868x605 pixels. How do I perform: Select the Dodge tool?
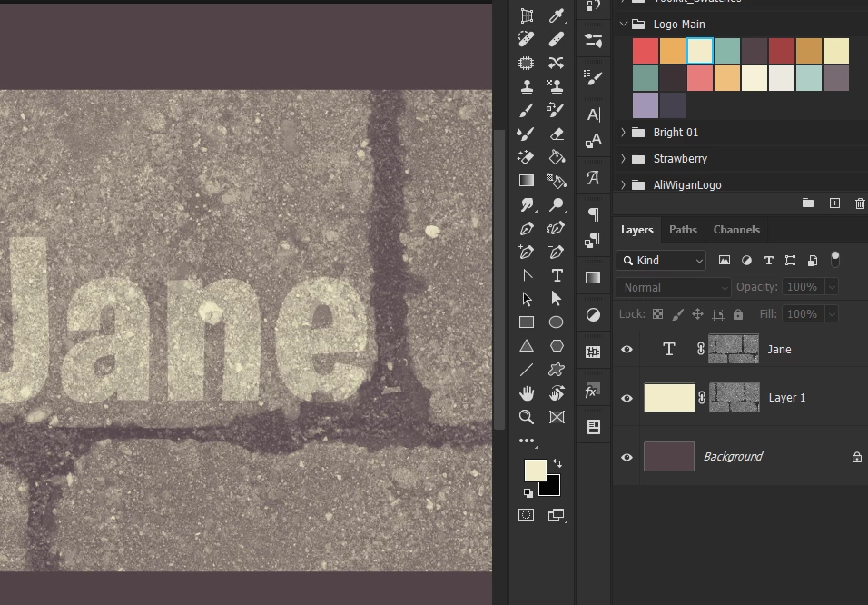coord(557,205)
